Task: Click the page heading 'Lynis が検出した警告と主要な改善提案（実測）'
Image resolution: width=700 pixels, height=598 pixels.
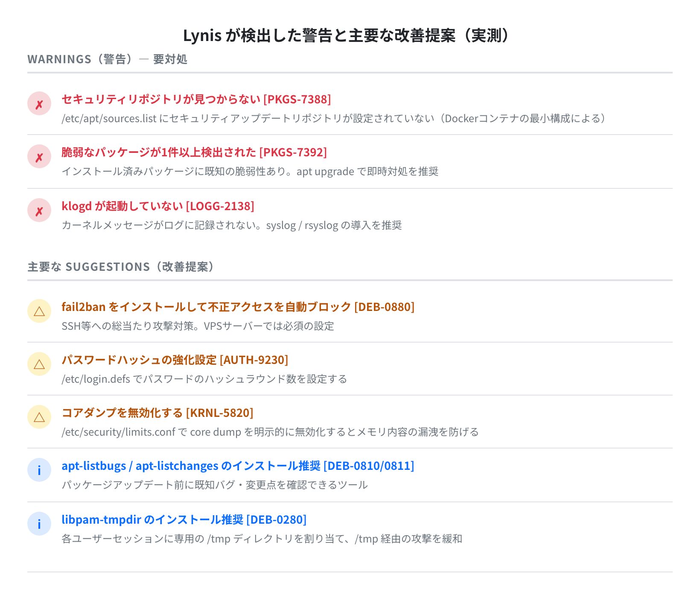Action: point(348,35)
